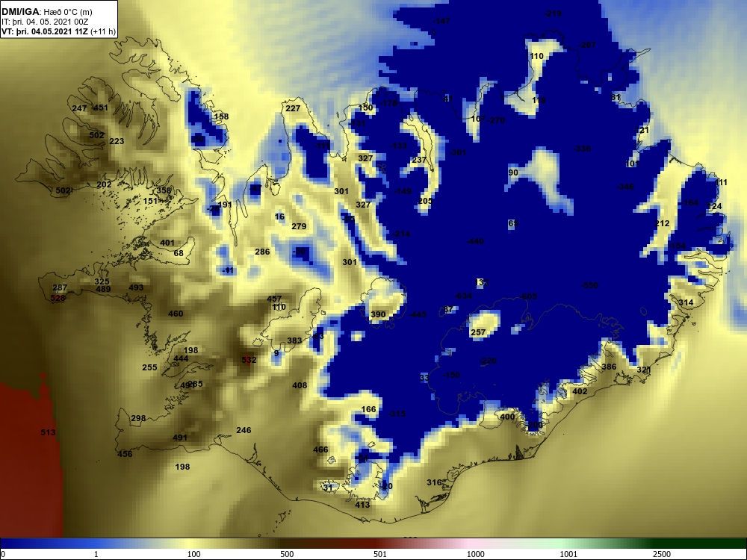Click the '532' value label
The width and height of the screenshot is (747, 560).
coord(249,360)
